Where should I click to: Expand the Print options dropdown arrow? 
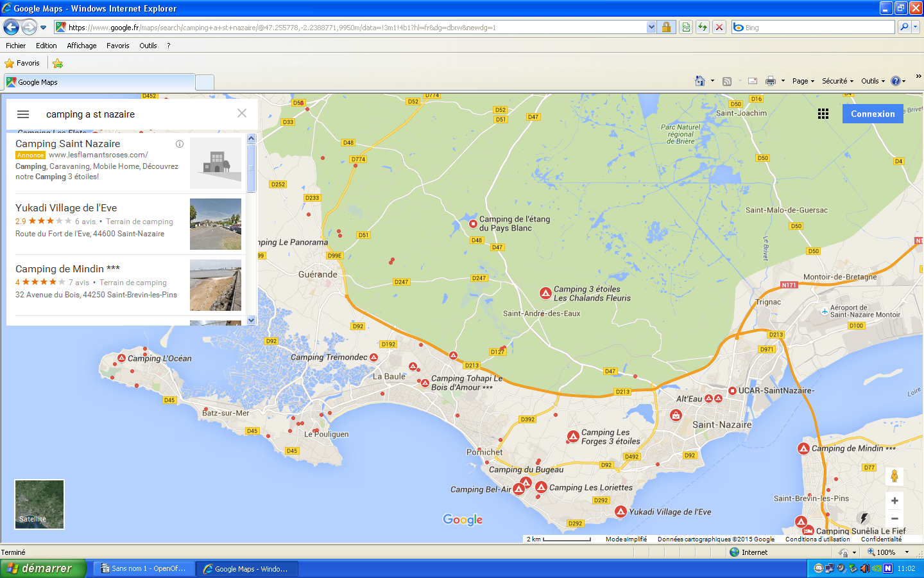pyautogui.click(x=783, y=81)
